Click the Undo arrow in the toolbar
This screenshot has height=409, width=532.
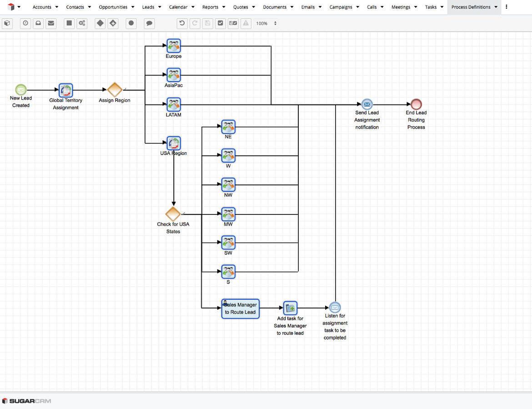pos(182,23)
